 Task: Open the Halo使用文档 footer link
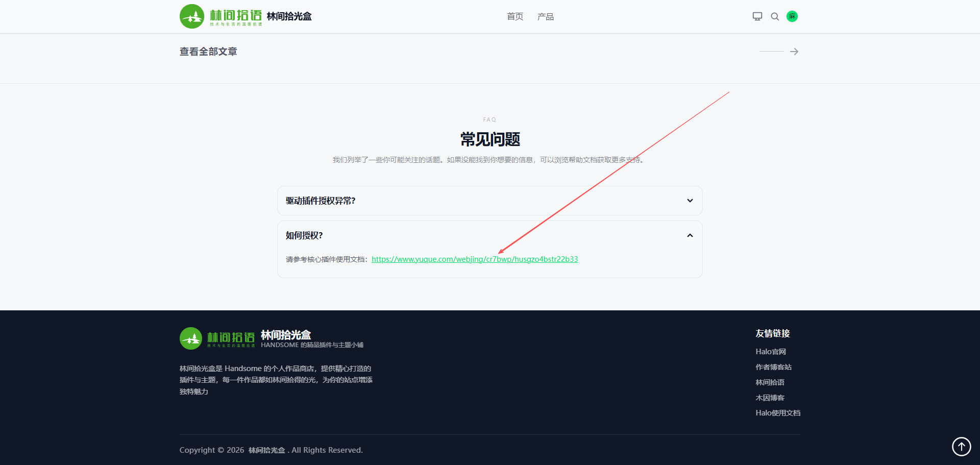(777, 413)
